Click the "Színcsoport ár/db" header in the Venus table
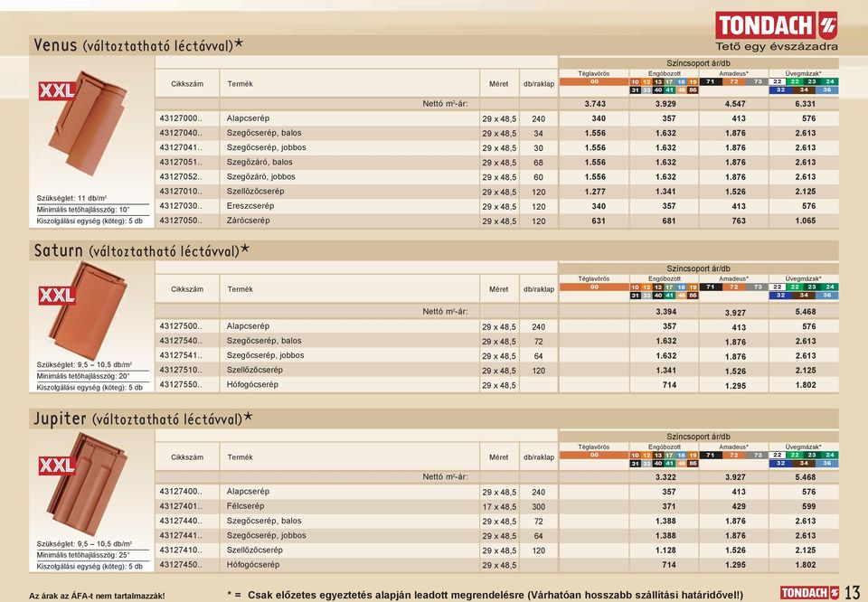Image resolution: width=868 pixels, height=602 pixels. 698,63
